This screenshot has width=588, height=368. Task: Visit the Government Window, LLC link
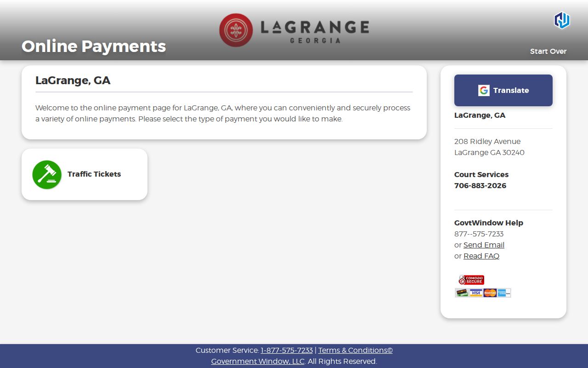pyautogui.click(x=258, y=362)
